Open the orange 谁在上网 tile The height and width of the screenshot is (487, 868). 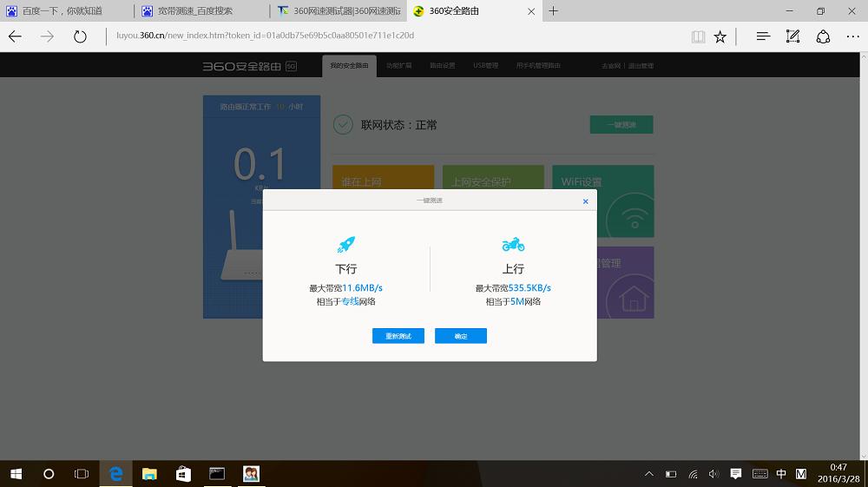point(383,177)
